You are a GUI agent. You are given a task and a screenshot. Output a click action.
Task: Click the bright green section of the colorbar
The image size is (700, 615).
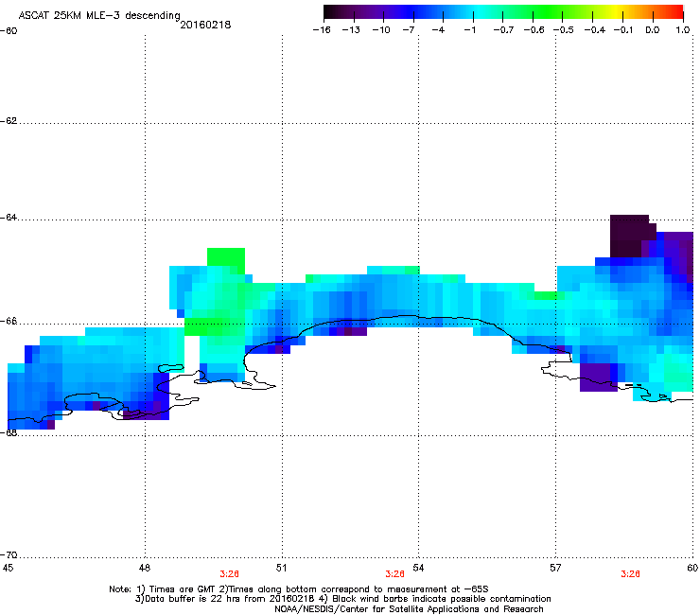point(549,12)
